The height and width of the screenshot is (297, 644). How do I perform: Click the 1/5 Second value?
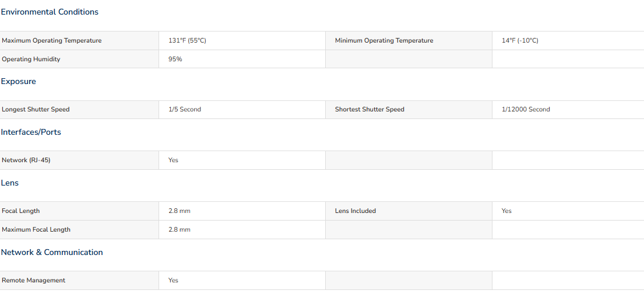(184, 110)
